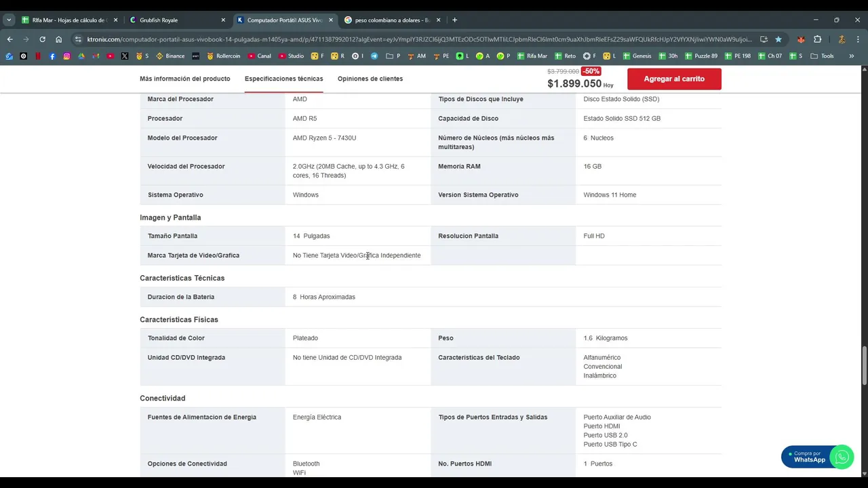Click the Disco Estado Solido (SSD) value
The image size is (868, 488).
(621, 99)
